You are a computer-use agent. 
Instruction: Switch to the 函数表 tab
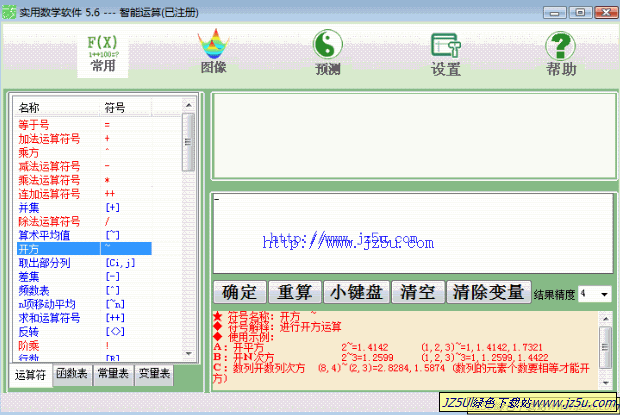point(73,375)
